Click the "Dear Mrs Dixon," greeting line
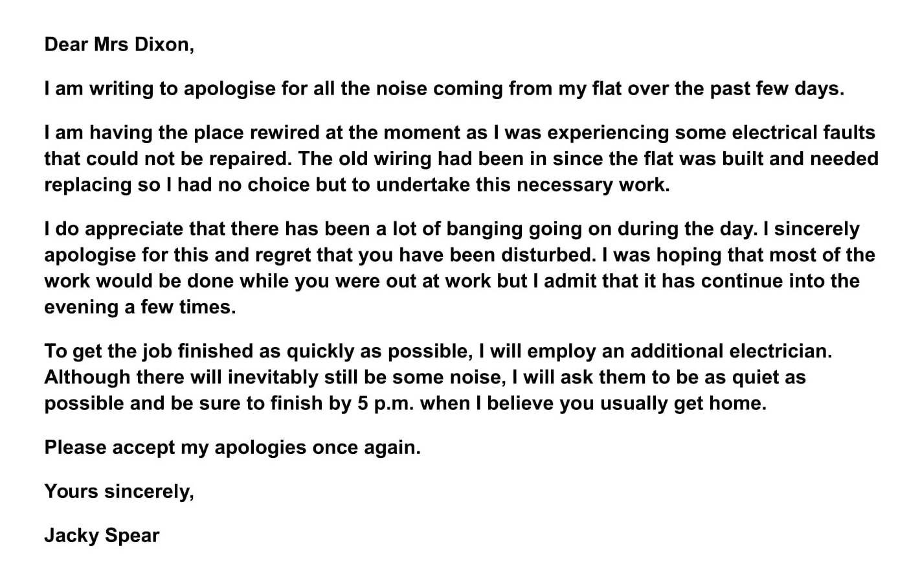 tap(118, 44)
